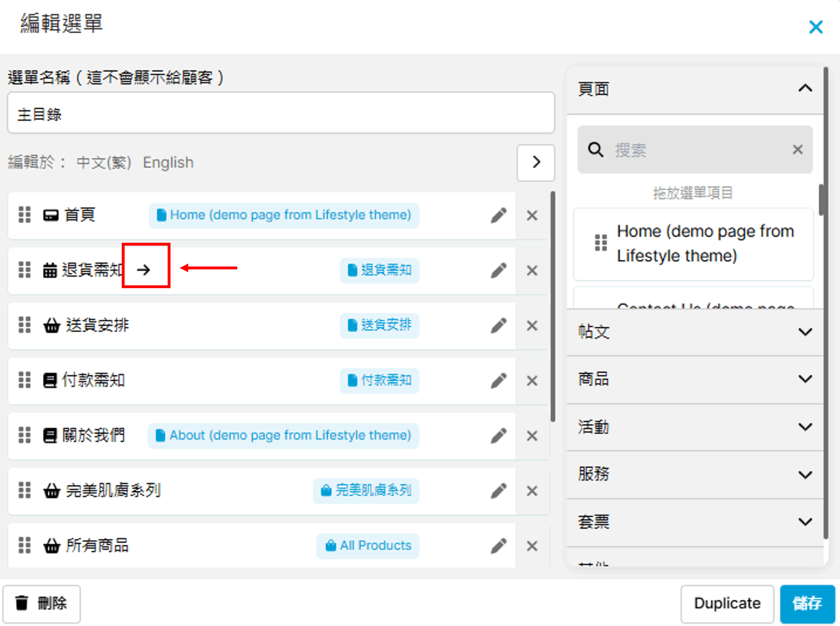
Task: Remove 關於我們 menu item with X
Action: tap(532, 435)
